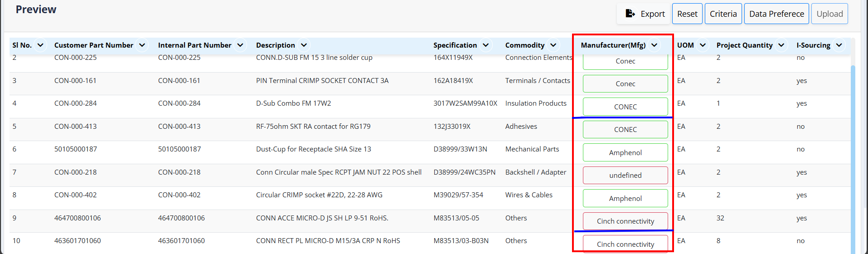Open the Manufacturer(Mfg) column chevron
Image resolution: width=868 pixels, height=254 pixels.
(x=654, y=45)
